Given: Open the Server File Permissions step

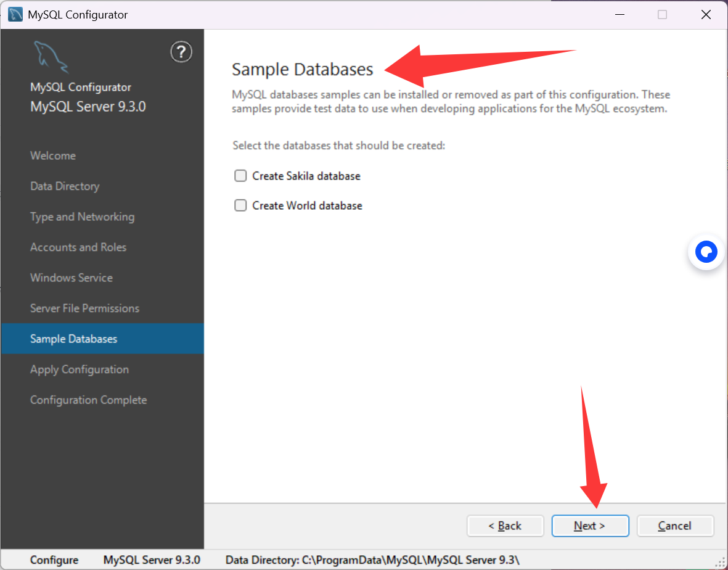Looking at the screenshot, I should [84, 308].
